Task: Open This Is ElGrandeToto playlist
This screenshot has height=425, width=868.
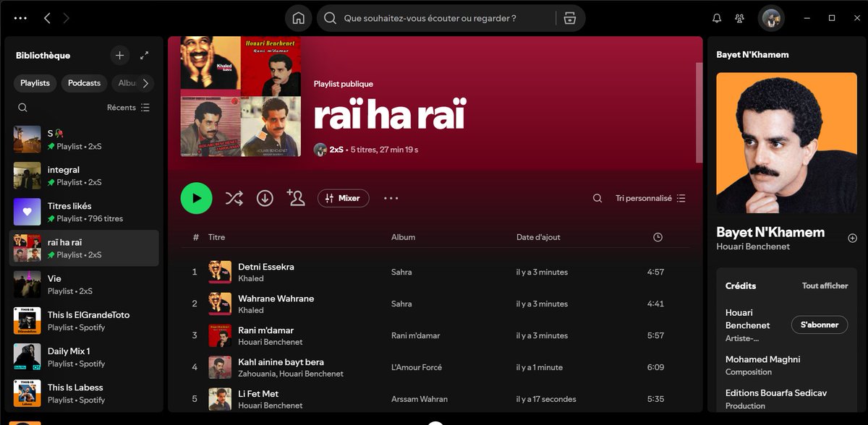Action: tap(84, 321)
